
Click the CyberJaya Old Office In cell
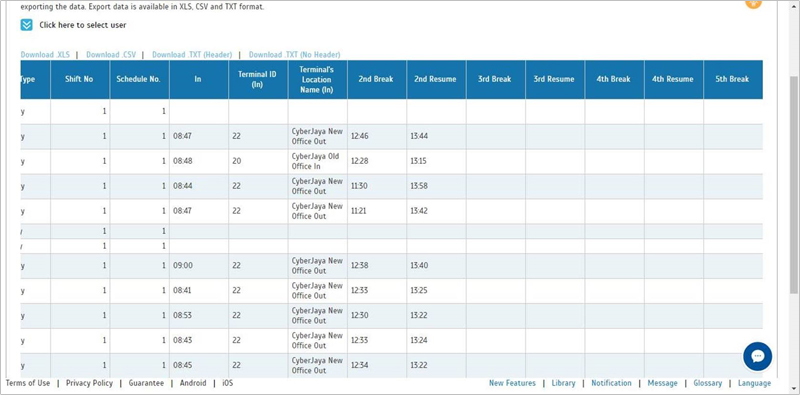point(317,161)
